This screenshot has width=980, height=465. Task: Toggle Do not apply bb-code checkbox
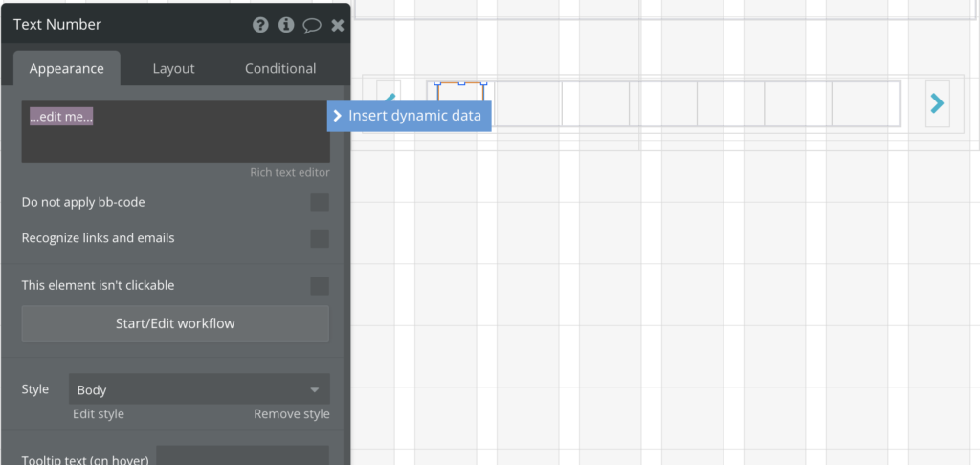coord(320,203)
